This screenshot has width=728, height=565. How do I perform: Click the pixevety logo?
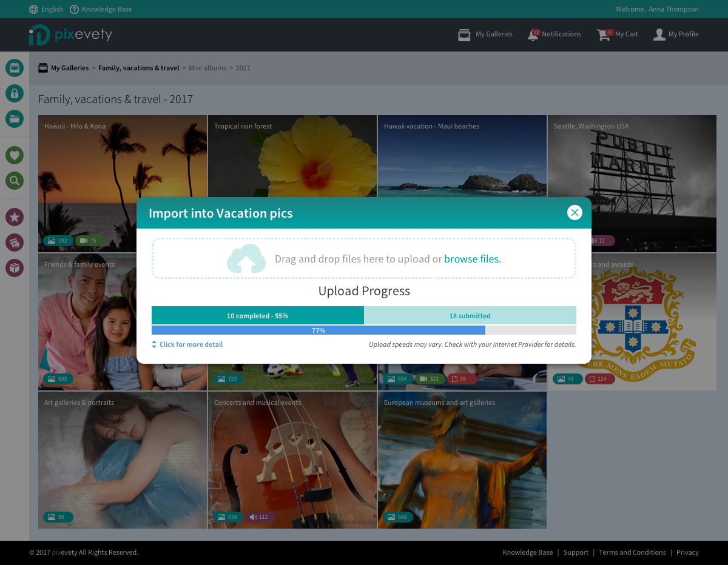click(70, 35)
